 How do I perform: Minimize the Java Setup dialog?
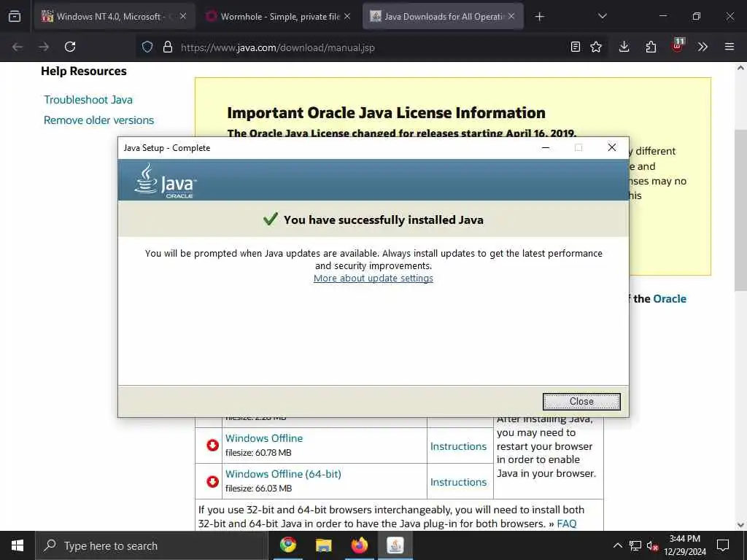pyautogui.click(x=546, y=147)
